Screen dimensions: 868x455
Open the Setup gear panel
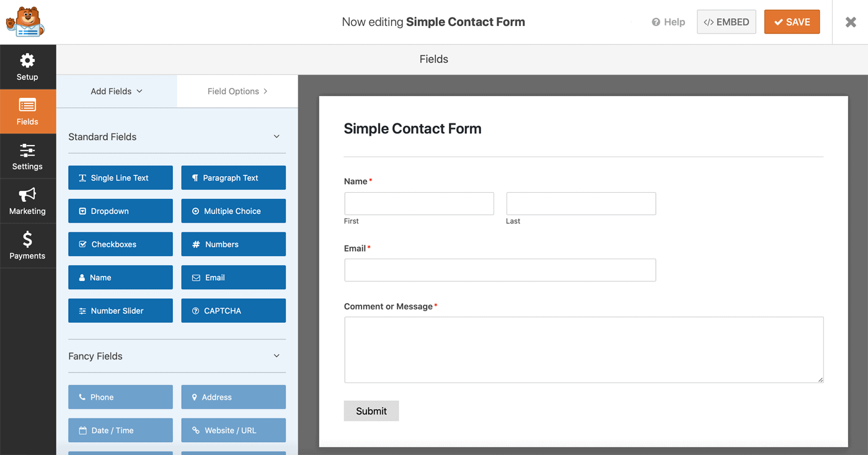tap(27, 66)
